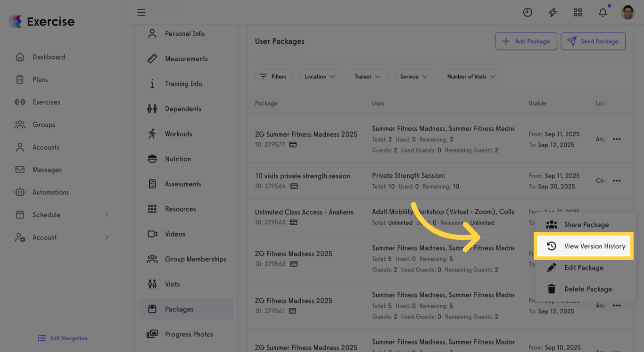Click the Send Package button
Screen dimensions: 644x352
tap(593, 41)
